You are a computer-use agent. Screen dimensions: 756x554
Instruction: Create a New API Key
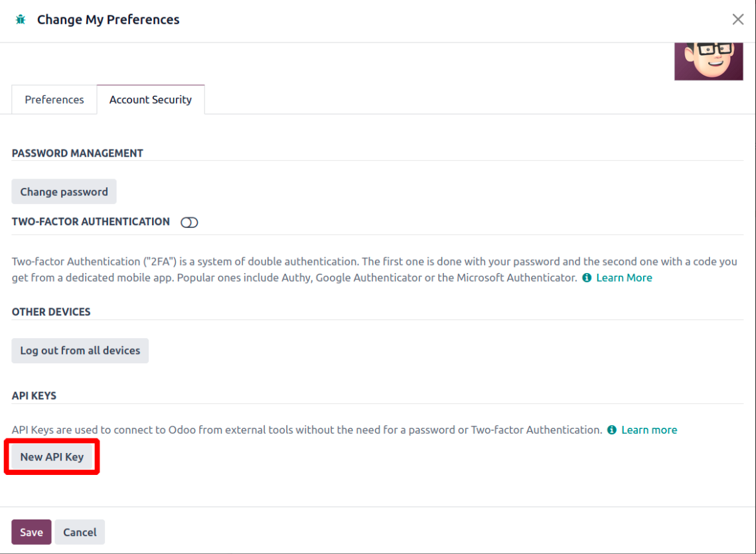pyautogui.click(x=52, y=457)
